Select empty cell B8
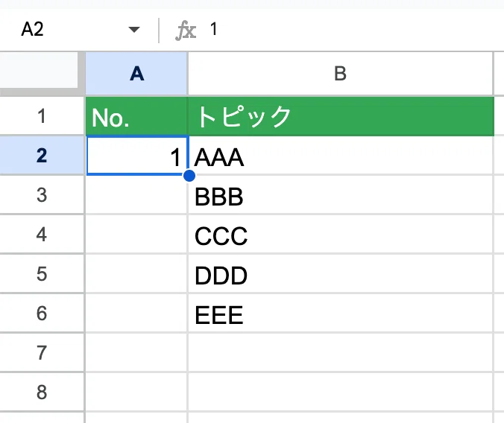This screenshot has width=504, height=423. point(341,392)
